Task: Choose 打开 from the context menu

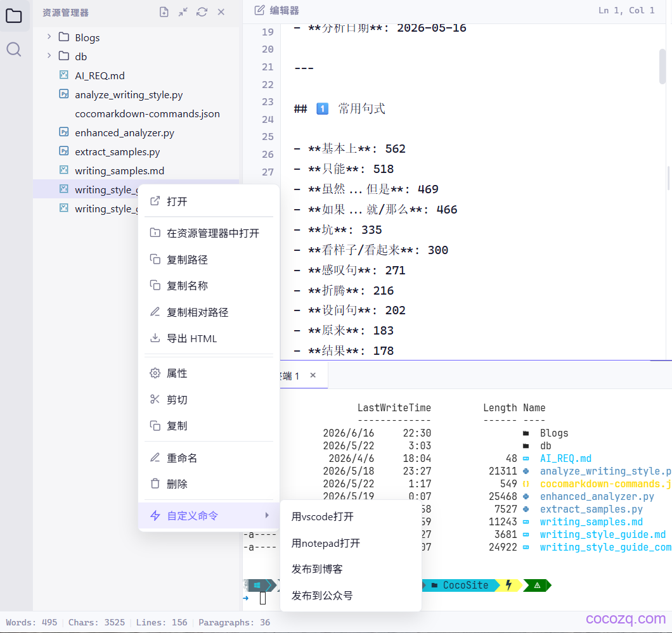Action: point(209,201)
